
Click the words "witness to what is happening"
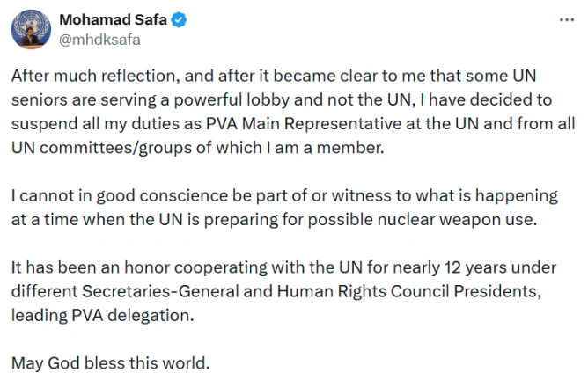point(445,196)
